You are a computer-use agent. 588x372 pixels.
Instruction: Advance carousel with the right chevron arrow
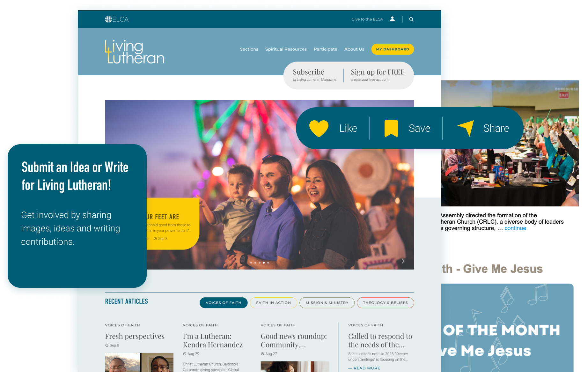tap(403, 261)
